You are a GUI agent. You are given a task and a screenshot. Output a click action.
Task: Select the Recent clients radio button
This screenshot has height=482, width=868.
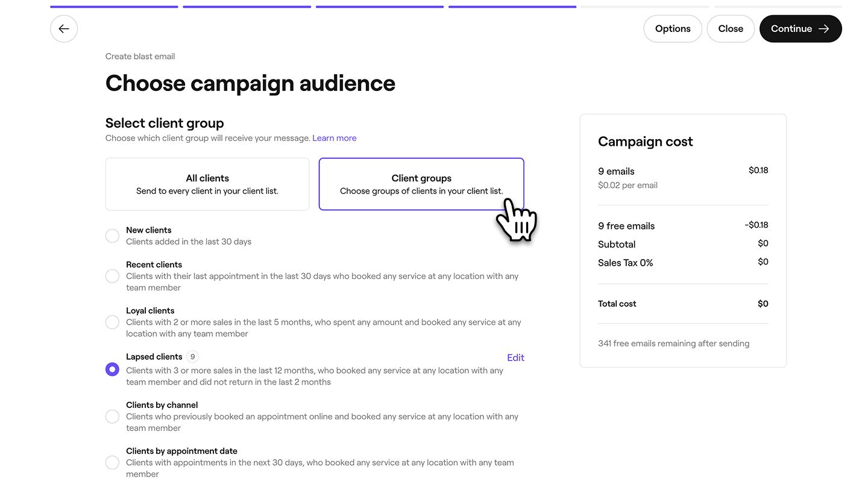tap(112, 276)
